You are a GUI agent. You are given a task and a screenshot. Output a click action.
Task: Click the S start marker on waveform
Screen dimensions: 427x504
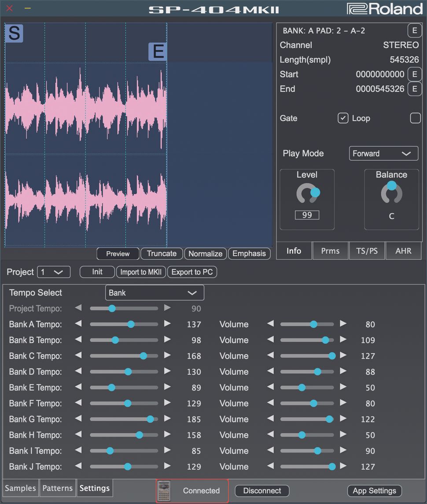(x=14, y=34)
